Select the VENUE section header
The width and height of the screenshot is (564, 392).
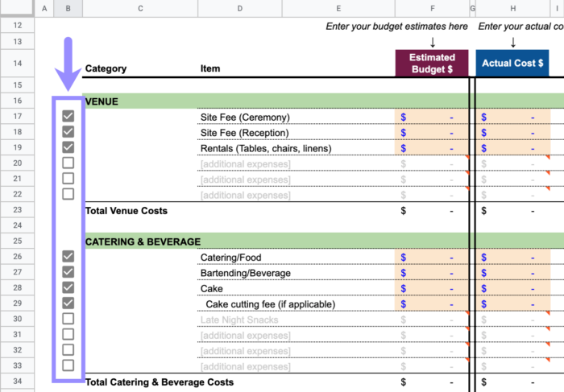coord(102,101)
